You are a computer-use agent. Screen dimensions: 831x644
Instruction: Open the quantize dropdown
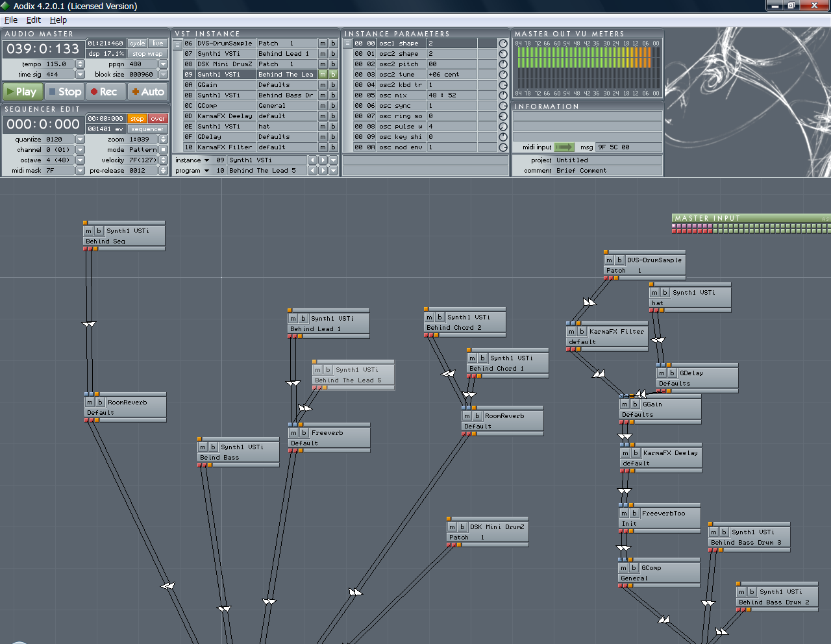click(x=80, y=140)
